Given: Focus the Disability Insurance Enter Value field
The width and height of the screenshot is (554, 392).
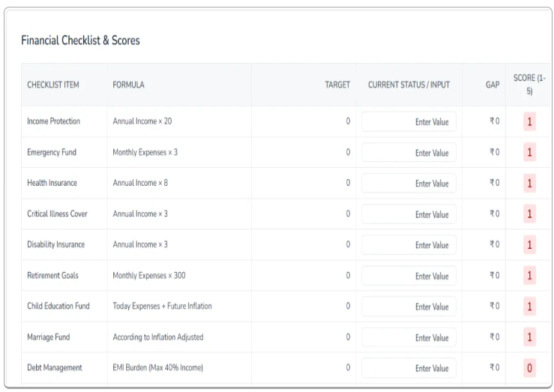Looking at the screenshot, I should tap(409, 245).
